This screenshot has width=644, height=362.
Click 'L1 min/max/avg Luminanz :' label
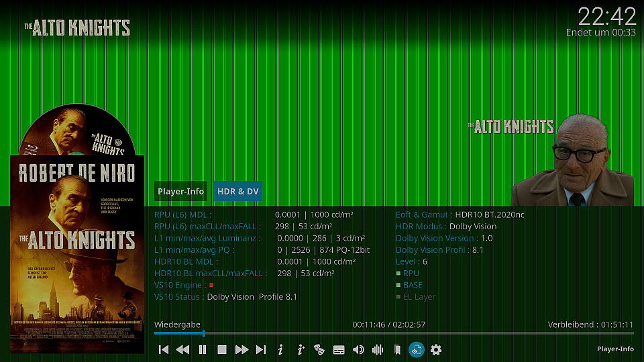click(x=207, y=238)
